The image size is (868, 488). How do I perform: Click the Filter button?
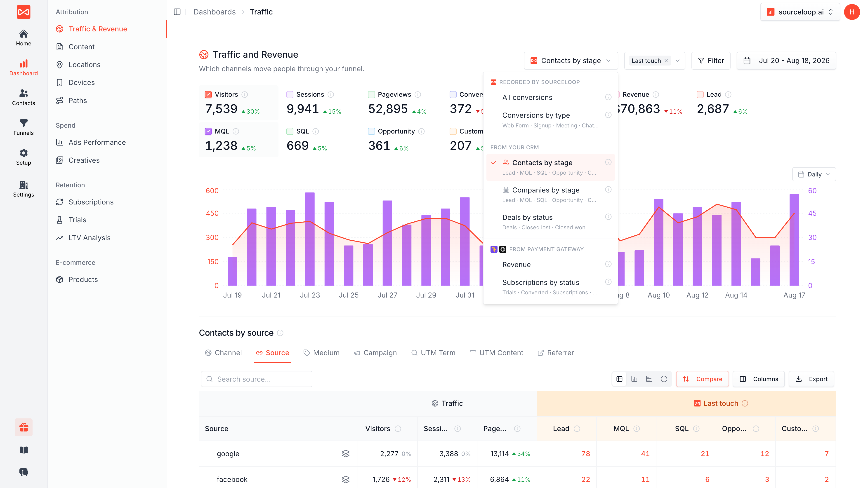point(711,61)
